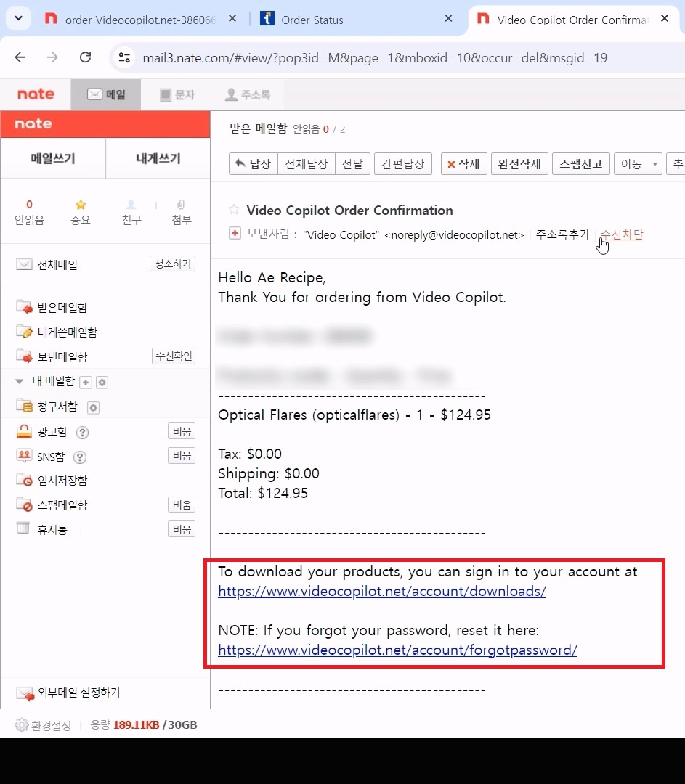685x784 pixels.
Task: Click 이동 move button
Action: [631, 163]
